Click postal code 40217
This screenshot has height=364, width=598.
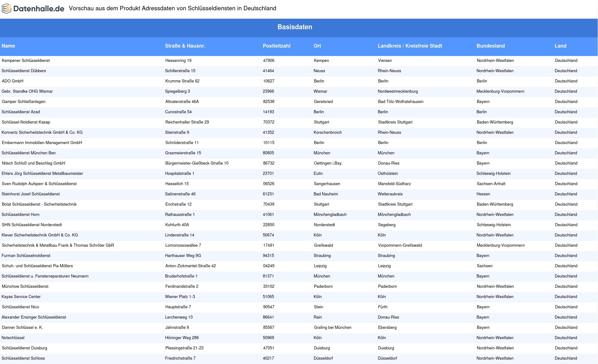(268, 358)
